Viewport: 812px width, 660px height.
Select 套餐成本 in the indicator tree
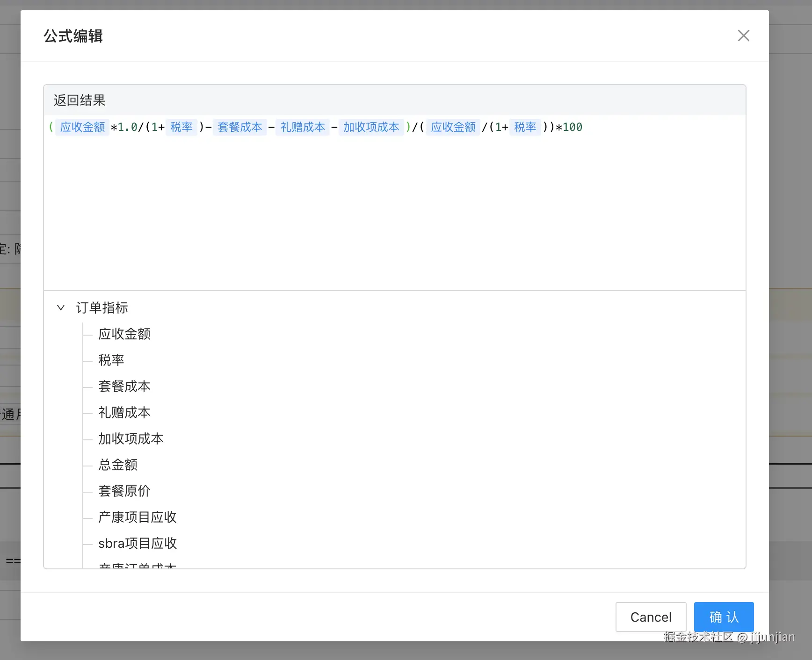(124, 386)
